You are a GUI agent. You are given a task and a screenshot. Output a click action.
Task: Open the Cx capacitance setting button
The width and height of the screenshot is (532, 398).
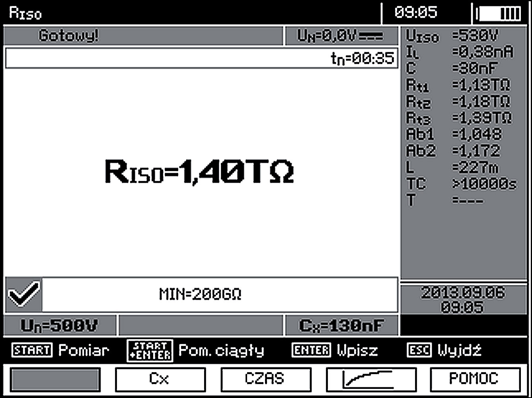click(x=160, y=380)
